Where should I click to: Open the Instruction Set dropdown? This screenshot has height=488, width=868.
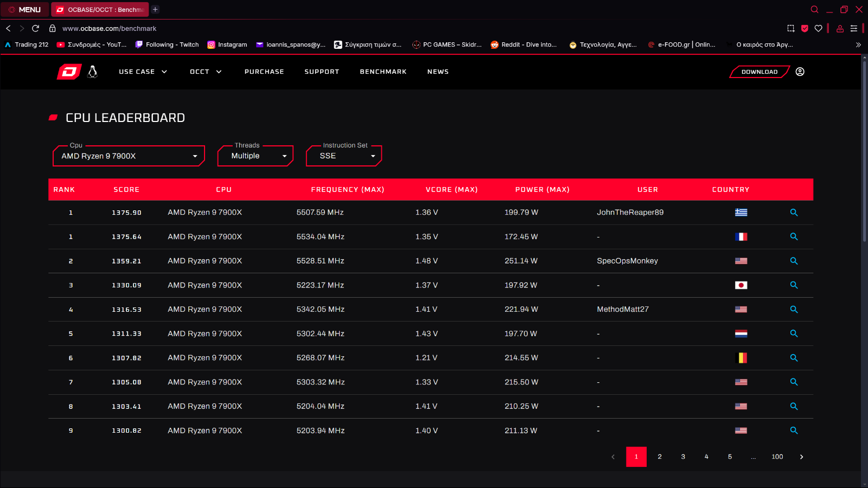(x=344, y=156)
